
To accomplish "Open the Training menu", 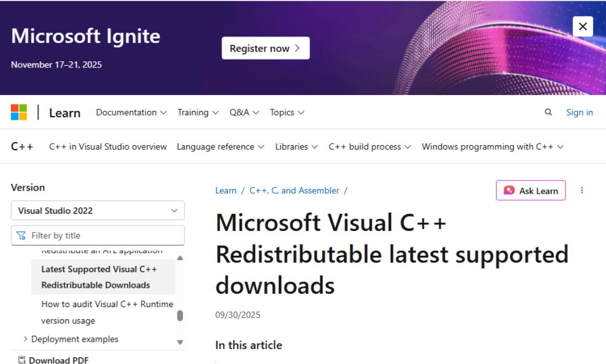I will pyautogui.click(x=198, y=112).
